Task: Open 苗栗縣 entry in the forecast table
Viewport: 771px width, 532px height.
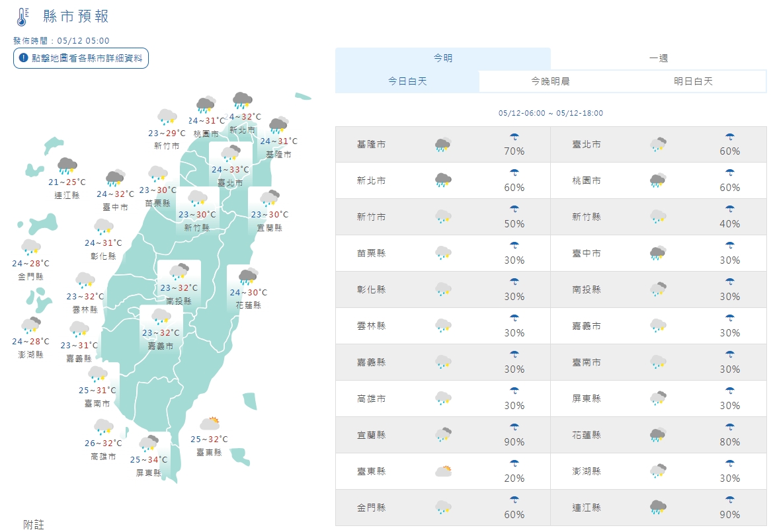Action: pos(442,253)
